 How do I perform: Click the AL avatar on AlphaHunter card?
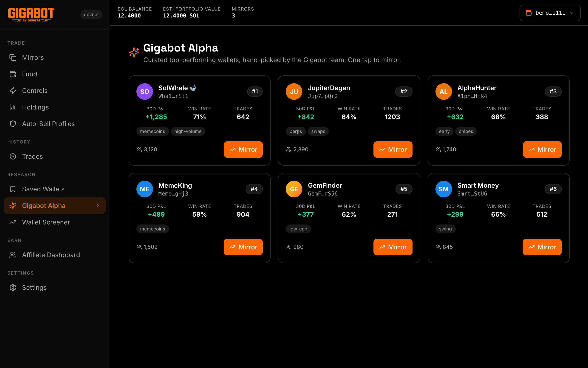point(444,92)
